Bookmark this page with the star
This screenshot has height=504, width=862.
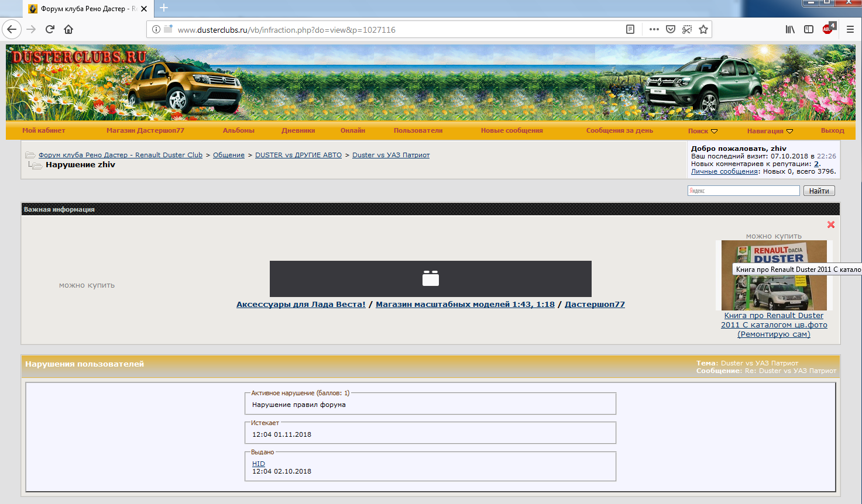(x=703, y=29)
